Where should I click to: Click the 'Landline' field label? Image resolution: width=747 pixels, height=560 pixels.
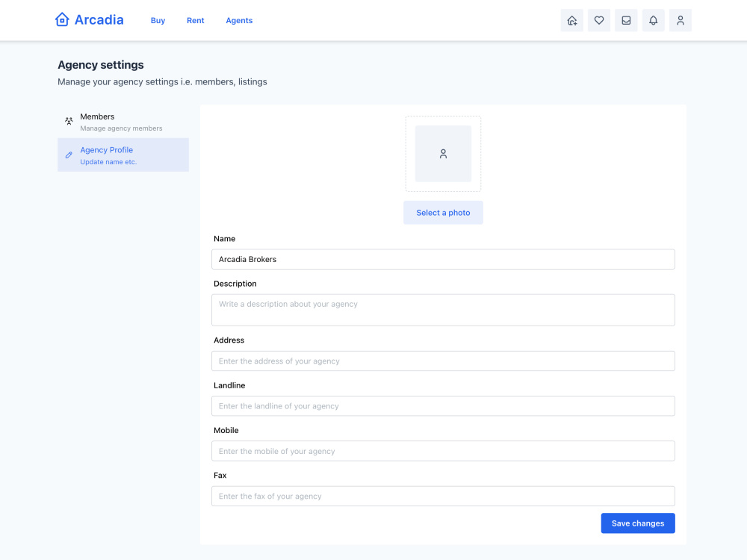point(229,386)
